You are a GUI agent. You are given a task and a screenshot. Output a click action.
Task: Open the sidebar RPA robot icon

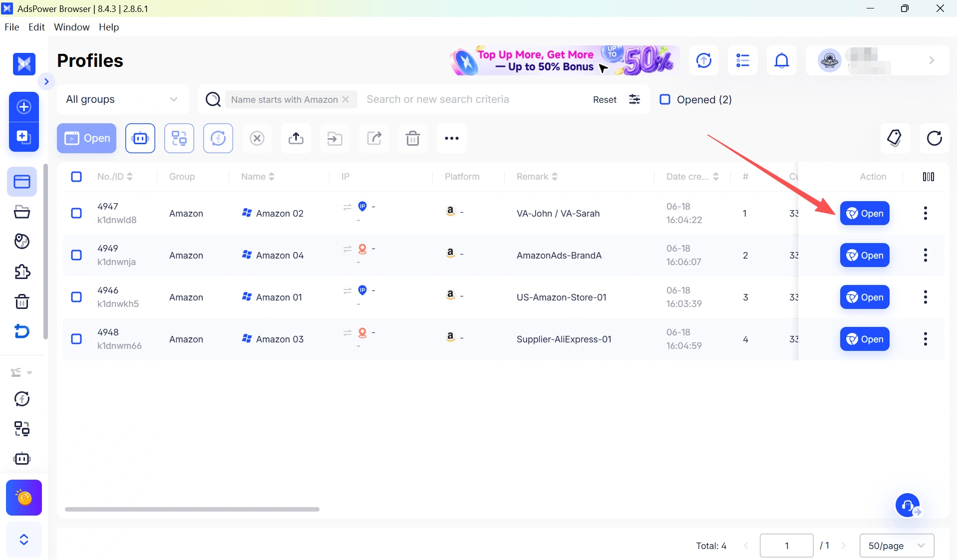(22, 459)
